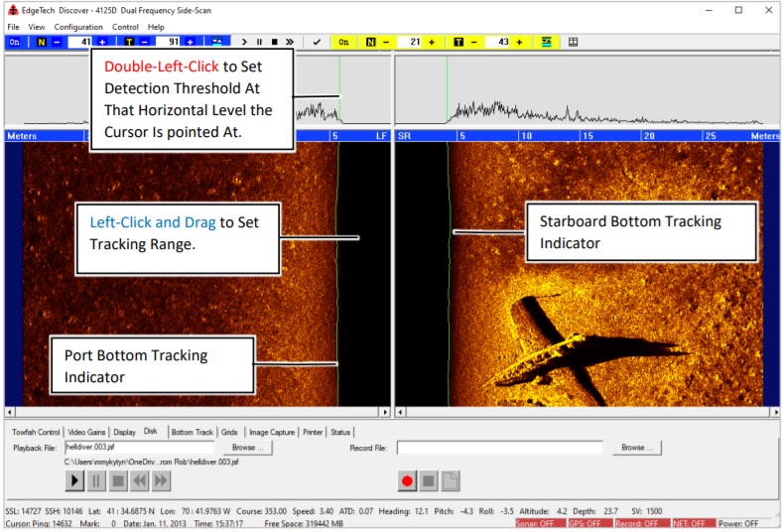Click the checkmark toolbar icon

(317, 42)
